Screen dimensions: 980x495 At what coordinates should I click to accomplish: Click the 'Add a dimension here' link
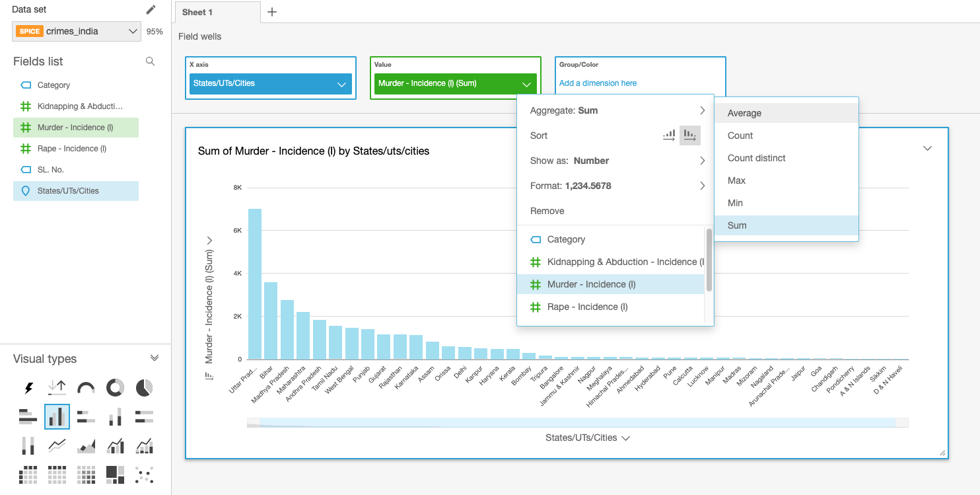pyautogui.click(x=598, y=83)
